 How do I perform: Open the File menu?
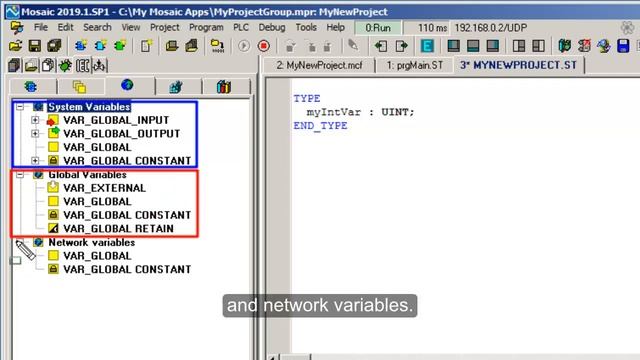41,27
